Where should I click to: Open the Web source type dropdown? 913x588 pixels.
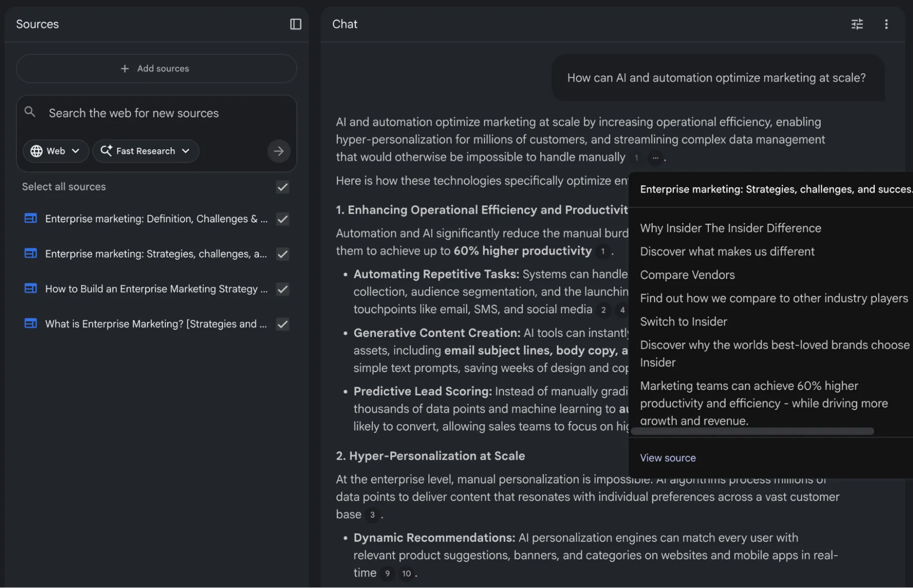55,151
